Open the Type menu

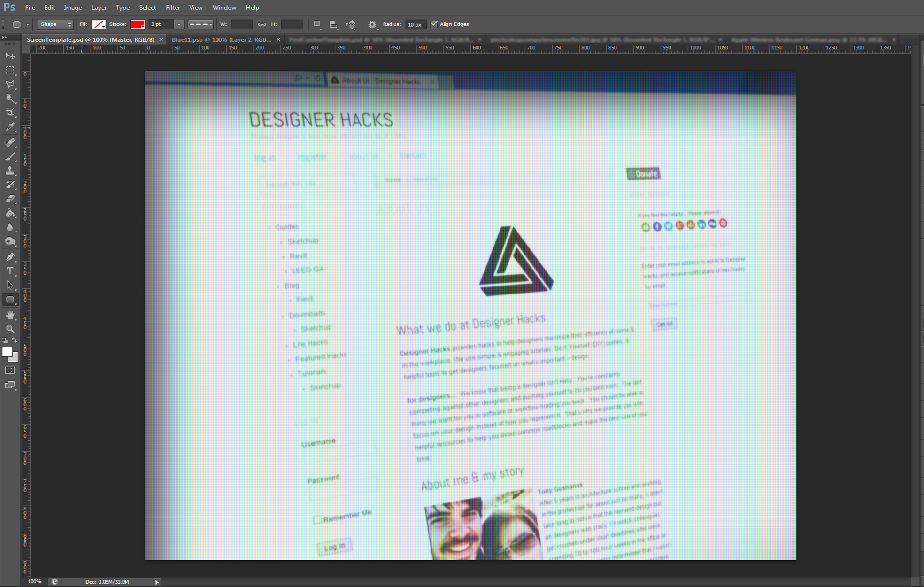[123, 8]
